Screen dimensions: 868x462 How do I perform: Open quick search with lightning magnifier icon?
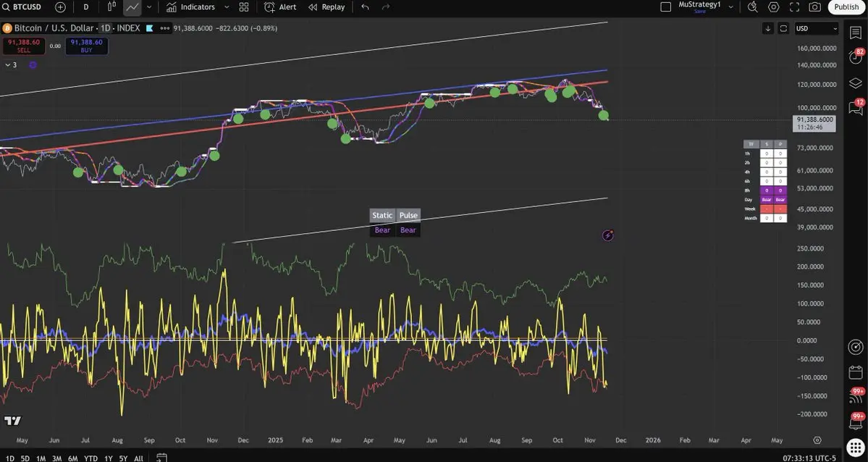click(752, 7)
